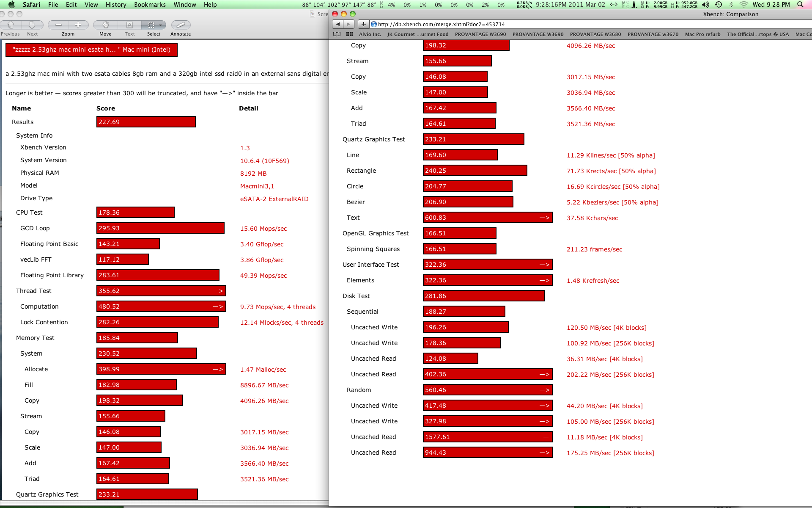Open the Edit menu

click(x=71, y=4)
